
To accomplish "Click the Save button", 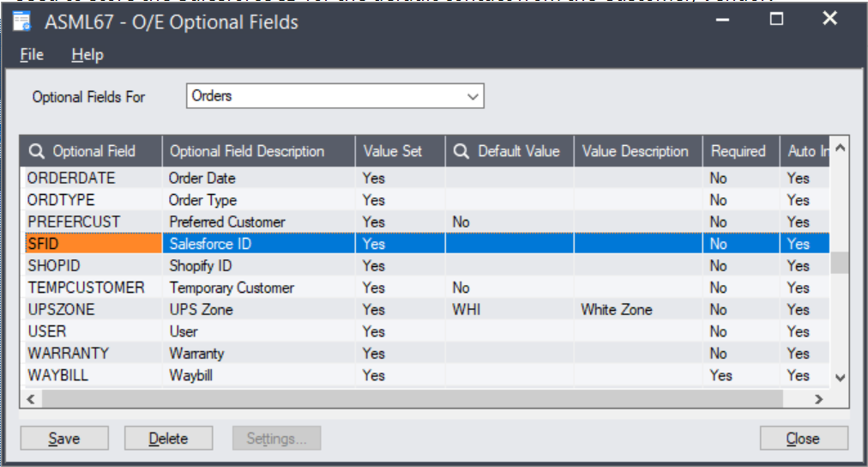I will (64, 439).
